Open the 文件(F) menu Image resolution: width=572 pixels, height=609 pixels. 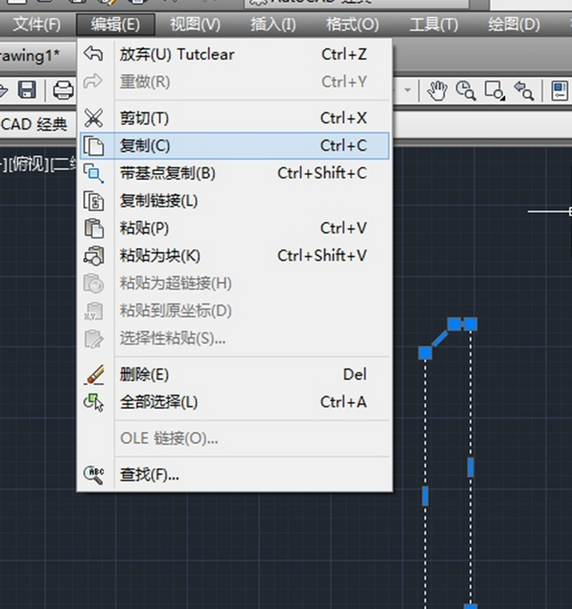37,25
